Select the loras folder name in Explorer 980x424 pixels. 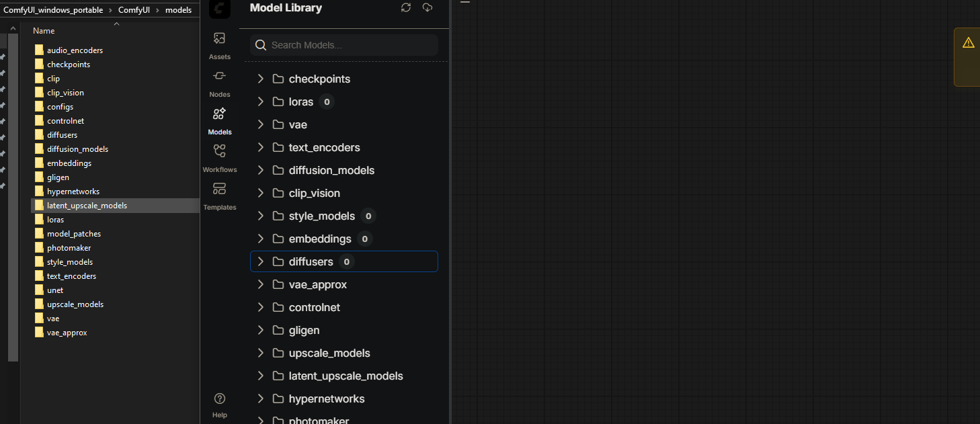(x=55, y=220)
